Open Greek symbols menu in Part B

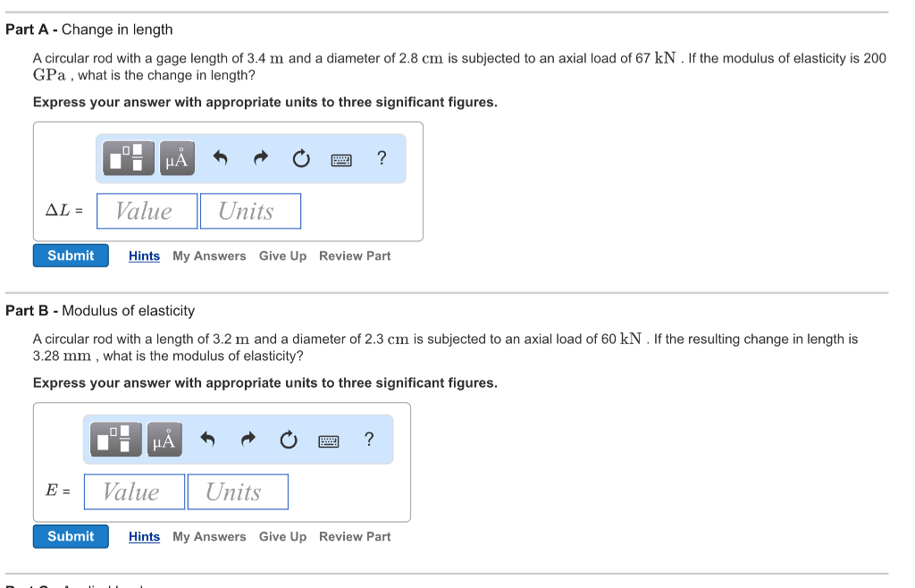[x=164, y=440]
